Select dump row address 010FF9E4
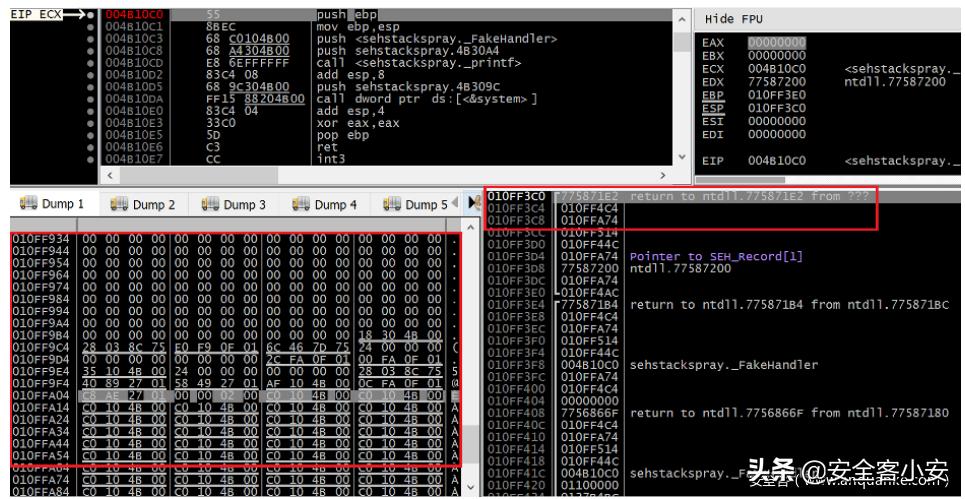 (x=41, y=372)
